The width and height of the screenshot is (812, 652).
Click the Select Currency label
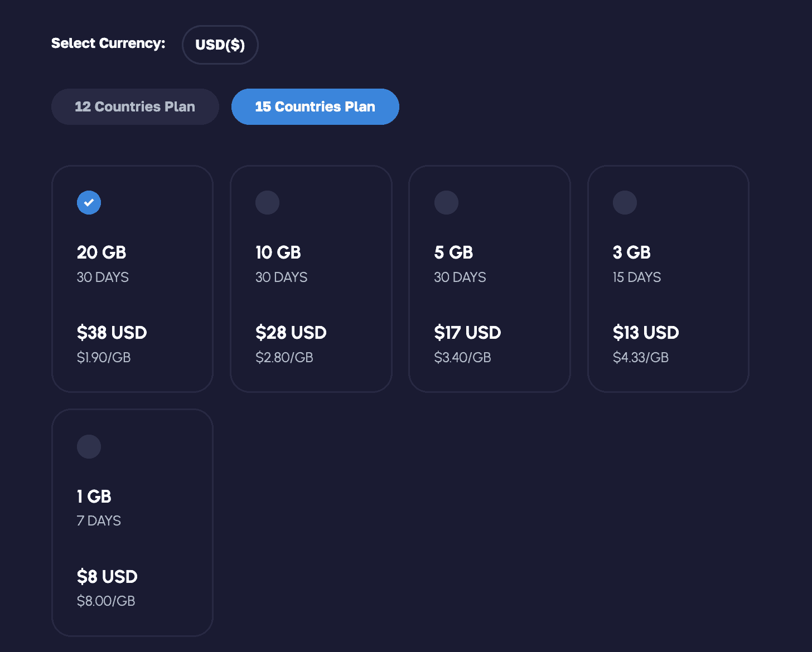click(108, 43)
